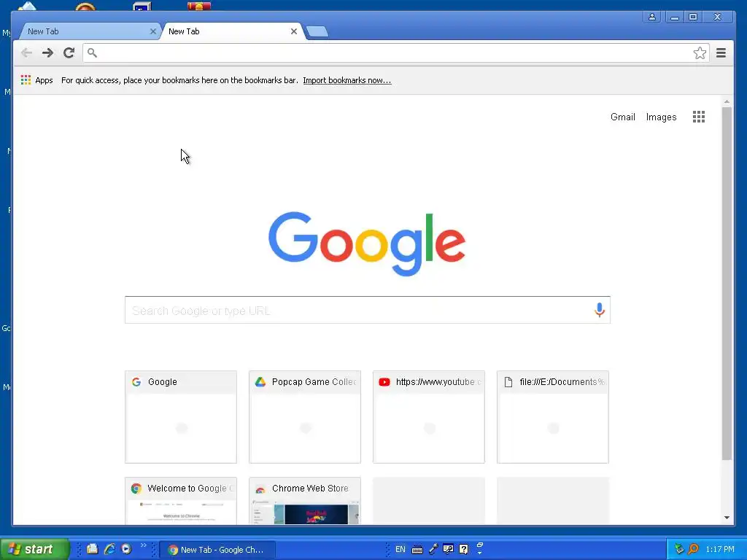Bookmark this page with the star
747x560 pixels.
[x=700, y=52]
